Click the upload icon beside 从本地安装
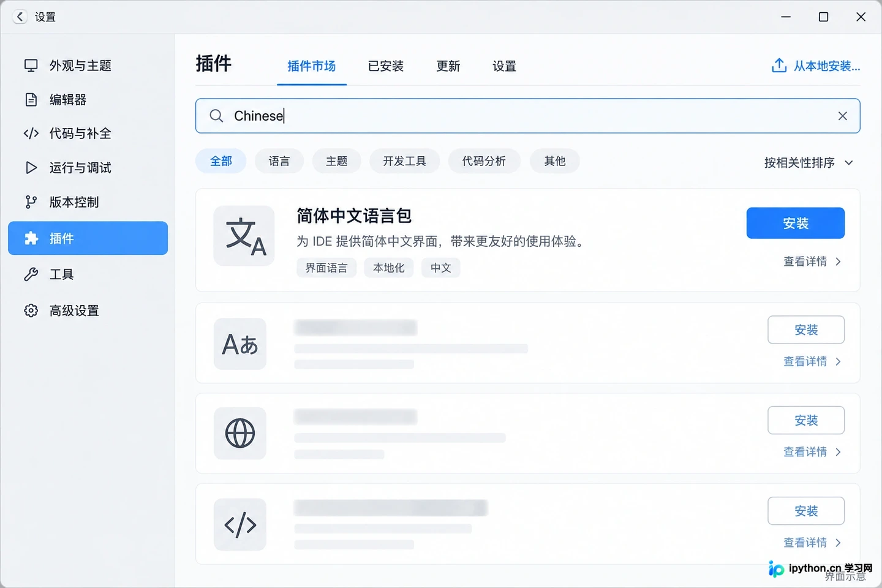 pyautogui.click(x=778, y=65)
